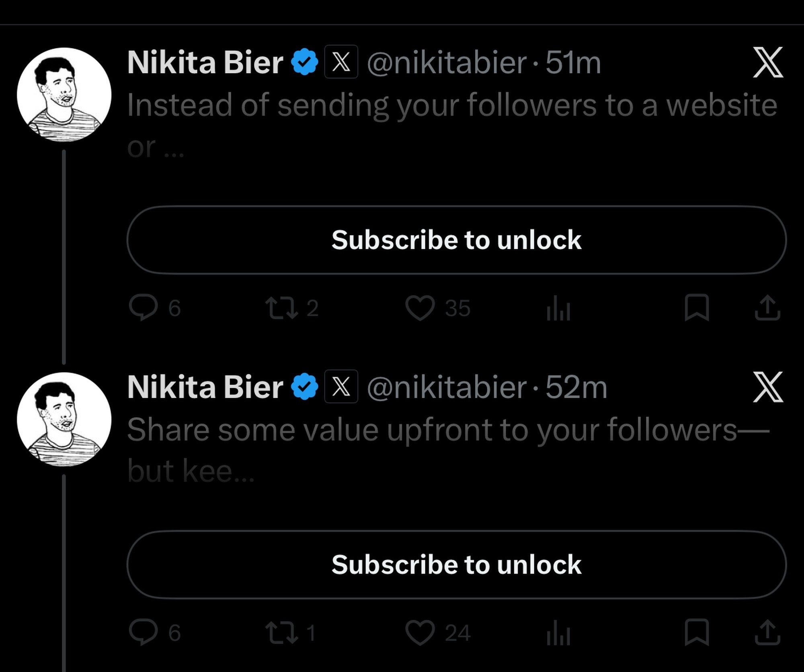Screen dimensions: 804x672
Task: Click the X affiliation badge on the 52m post
Action: [341, 387]
